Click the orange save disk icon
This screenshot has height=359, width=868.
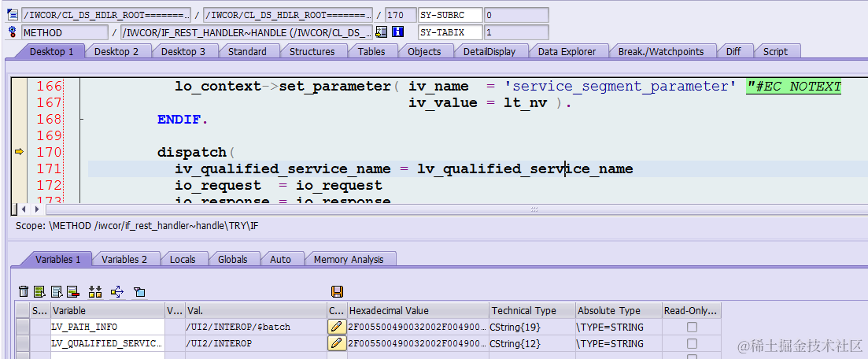click(x=336, y=291)
